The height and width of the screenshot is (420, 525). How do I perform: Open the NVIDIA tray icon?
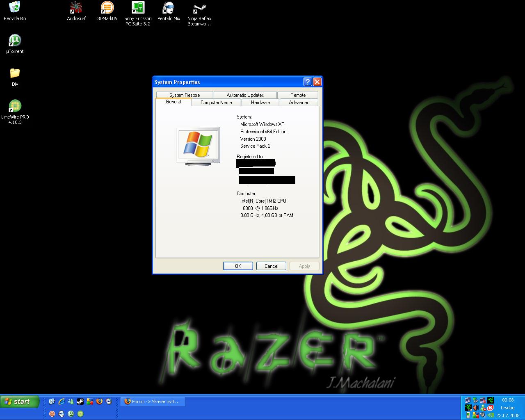pyautogui.click(x=491, y=415)
